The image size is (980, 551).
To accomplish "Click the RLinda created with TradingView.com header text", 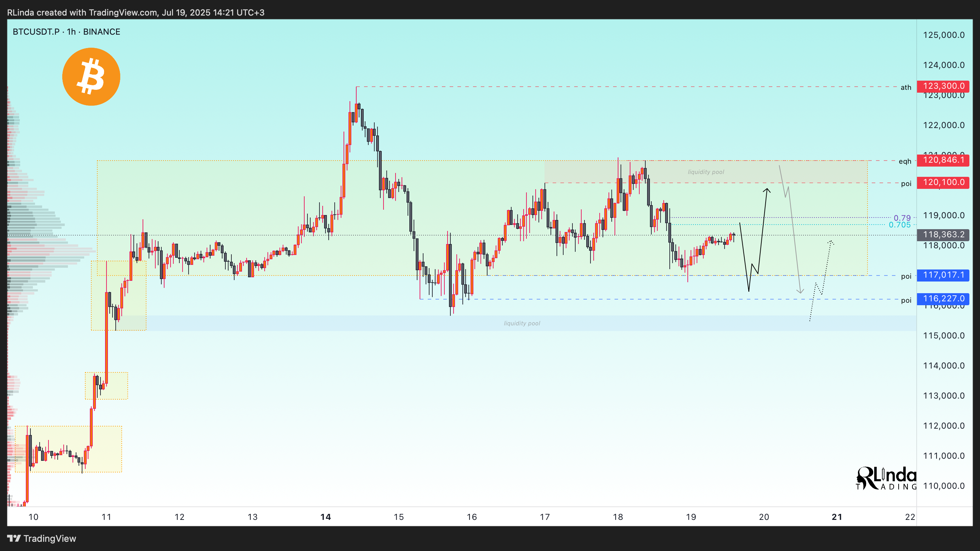I will pyautogui.click(x=136, y=12).
